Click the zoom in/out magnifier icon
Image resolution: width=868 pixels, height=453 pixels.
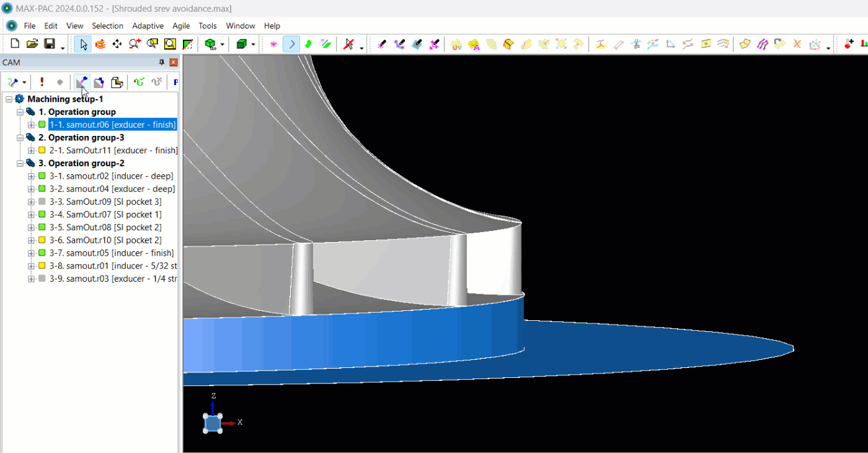click(x=135, y=44)
